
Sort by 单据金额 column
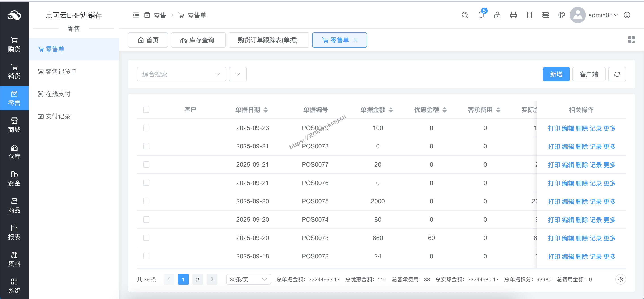click(x=391, y=110)
